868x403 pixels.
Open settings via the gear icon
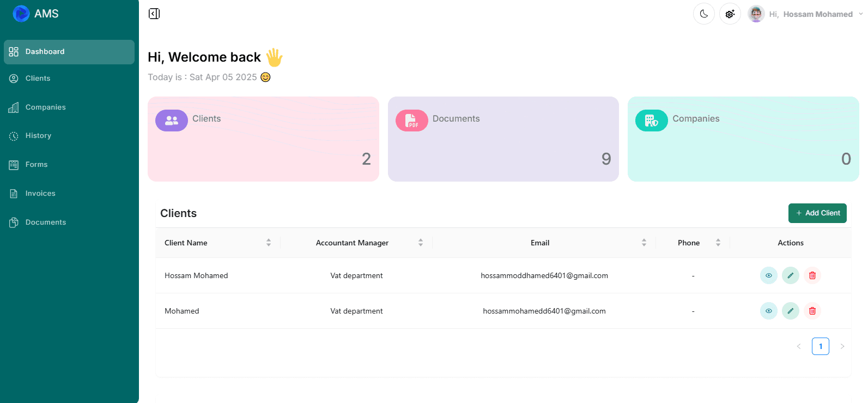click(x=730, y=14)
